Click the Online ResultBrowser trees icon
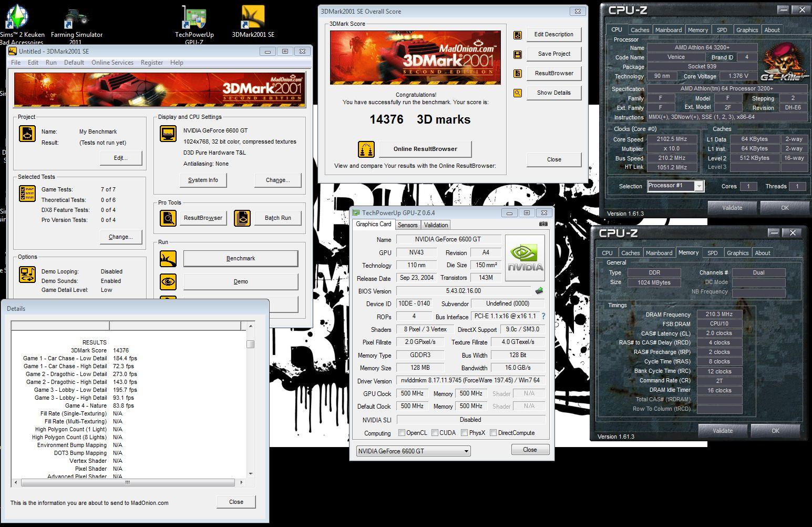Image resolution: width=812 pixels, height=527 pixels. 366,149
